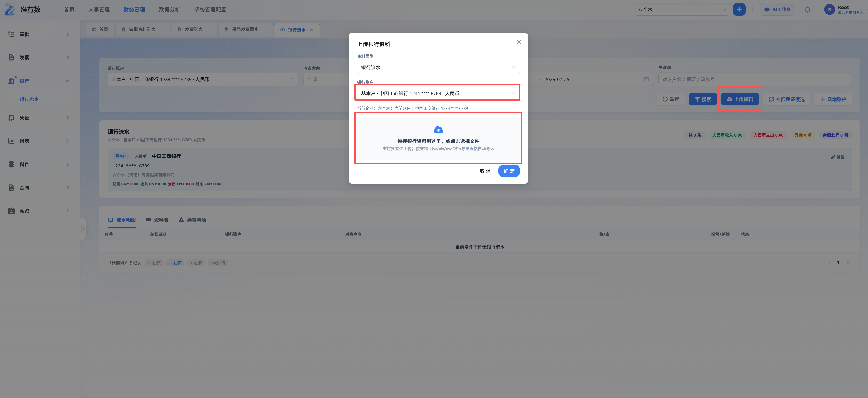Click the sidebar collapse arrow handle
The image size is (868, 398).
pos(83,229)
